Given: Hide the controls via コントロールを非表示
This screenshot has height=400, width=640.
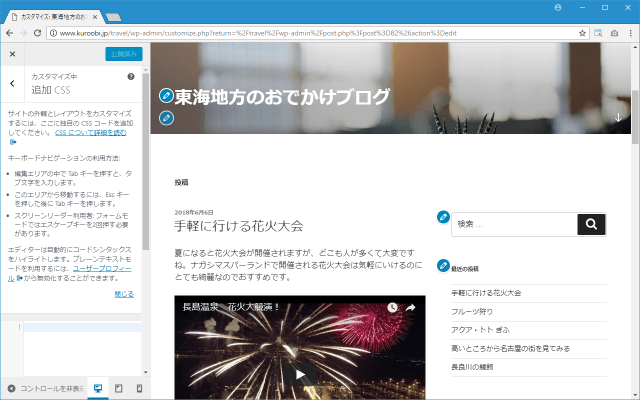Looking at the screenshot, I should point(46,388).
